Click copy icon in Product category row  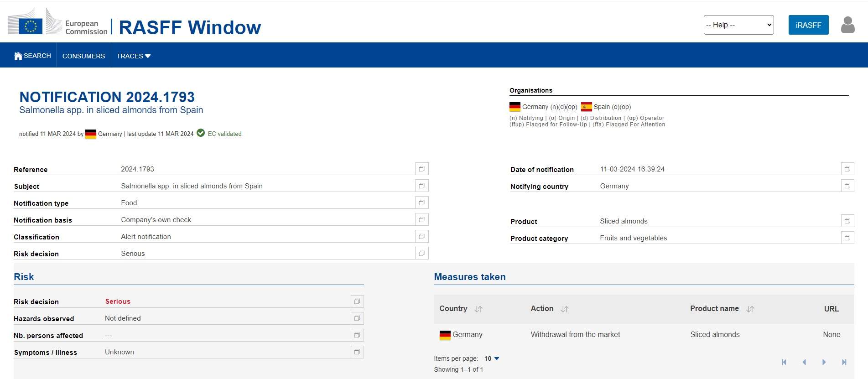point(847,238)
